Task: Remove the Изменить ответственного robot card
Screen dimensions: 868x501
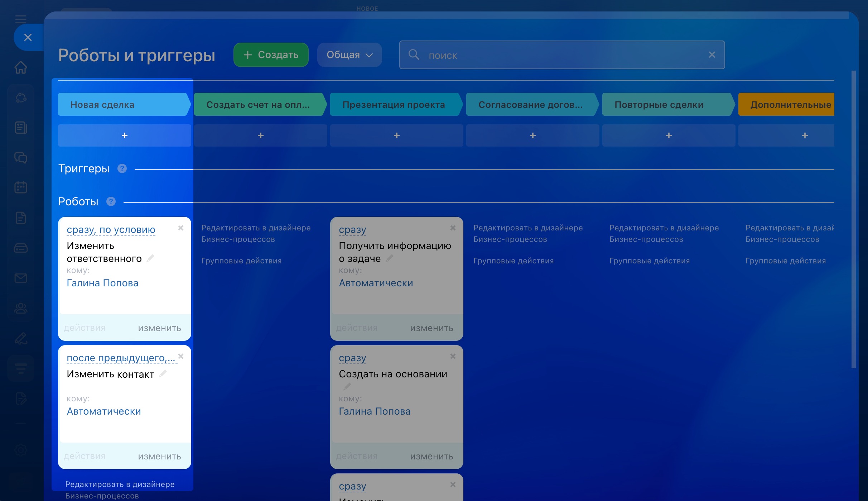Action: (181, 228)
